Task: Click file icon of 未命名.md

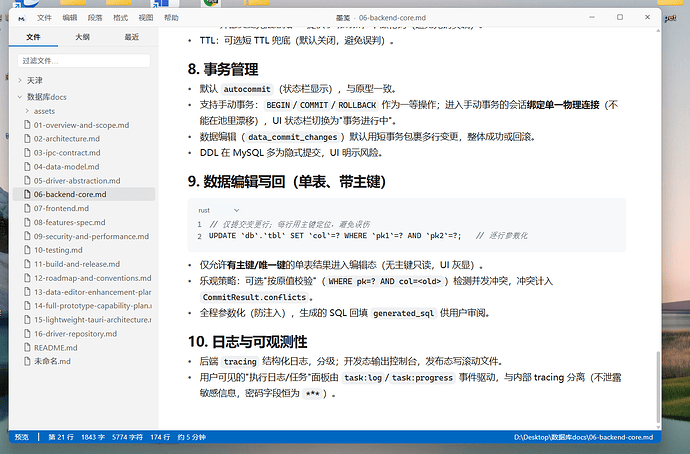Action: click(27, 361)
